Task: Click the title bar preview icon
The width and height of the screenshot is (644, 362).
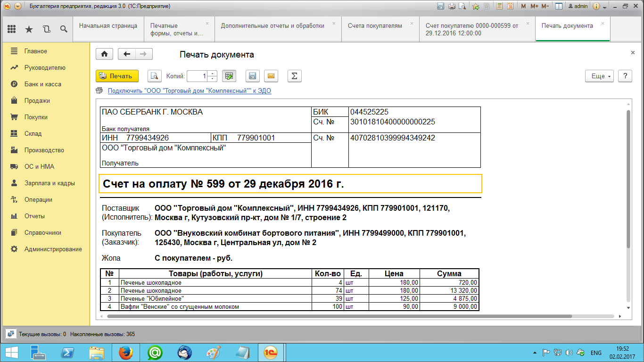Action: (x=462, y=7)
